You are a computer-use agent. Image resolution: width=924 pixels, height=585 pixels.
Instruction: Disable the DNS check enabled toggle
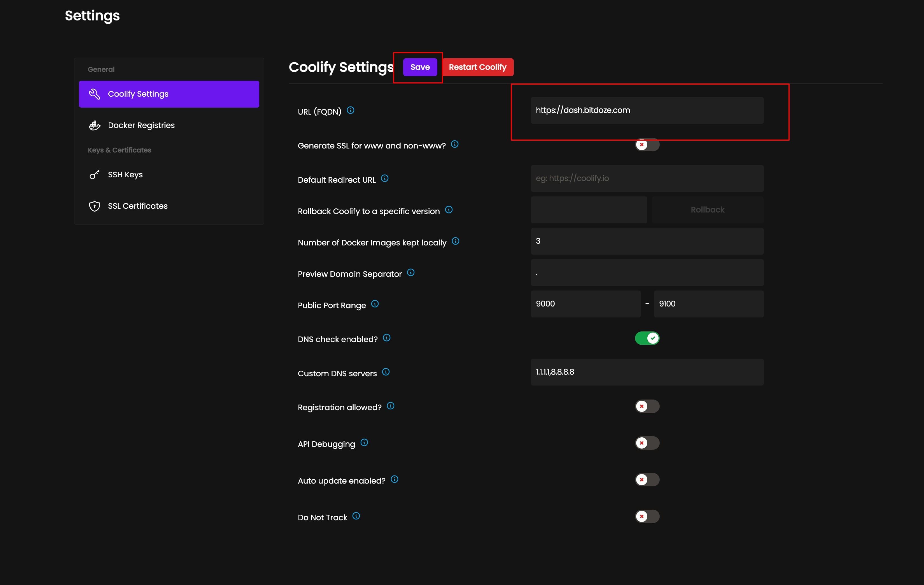pos(647,338)
